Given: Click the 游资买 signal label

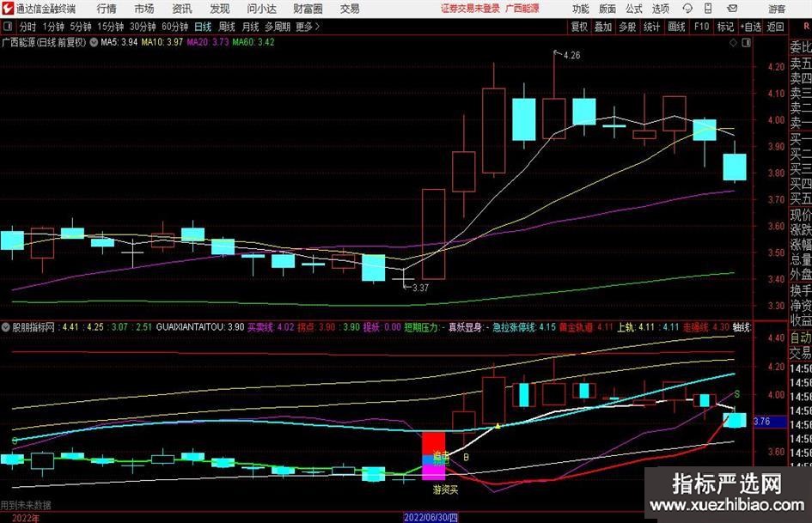Looking at the screenshot, I should 445,490.
